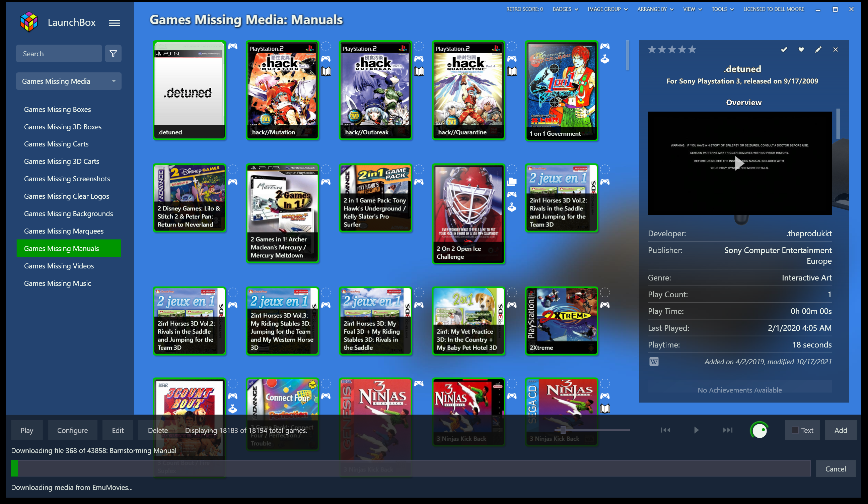Image resolution: width=868 pixels, height=504 pixels.
Task: Expand the Games Missing Media dropdown
Action: (x=69, y=81)
